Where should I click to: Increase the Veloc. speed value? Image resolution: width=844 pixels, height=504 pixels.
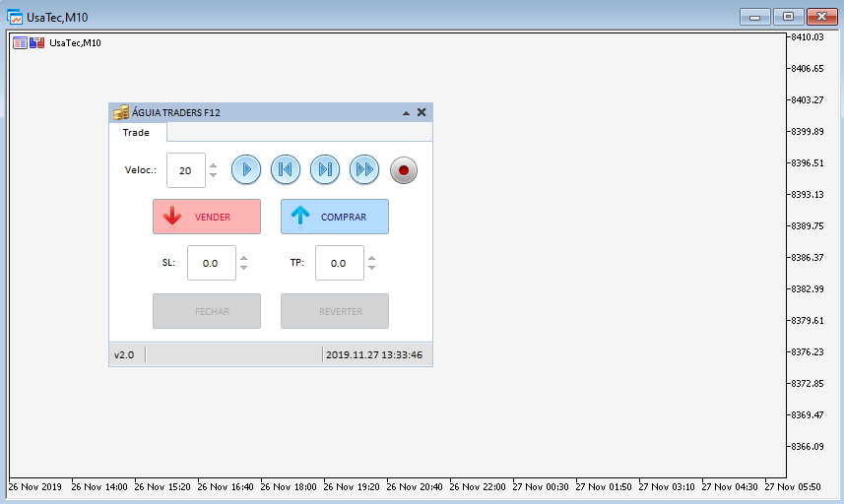tap(214, 164)
